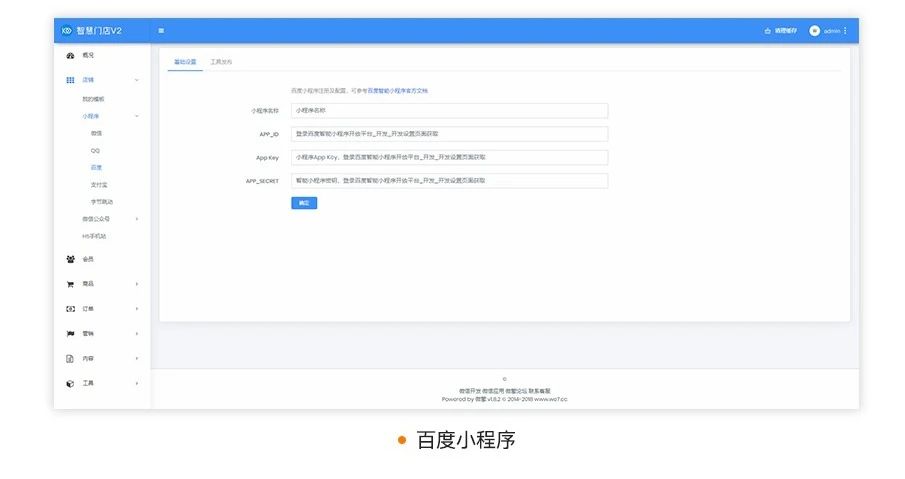The height and width of the screenshot is (479, 905).
Task: Click the flag icon for 营销
Action: pos(70,334)
